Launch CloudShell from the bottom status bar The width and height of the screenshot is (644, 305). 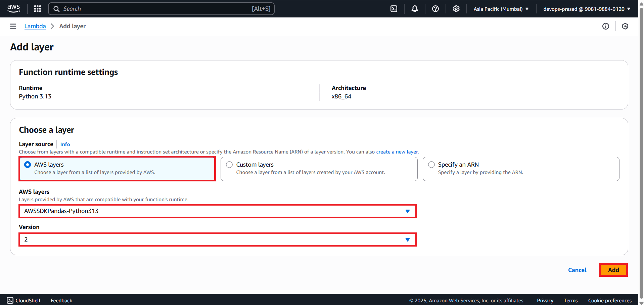pos(23,300)
